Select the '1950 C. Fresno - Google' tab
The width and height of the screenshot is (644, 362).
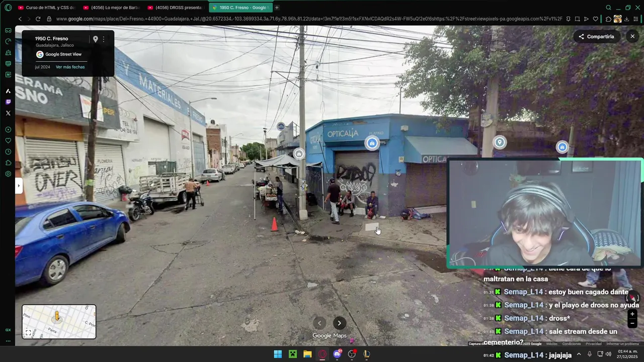coord(241,8)
